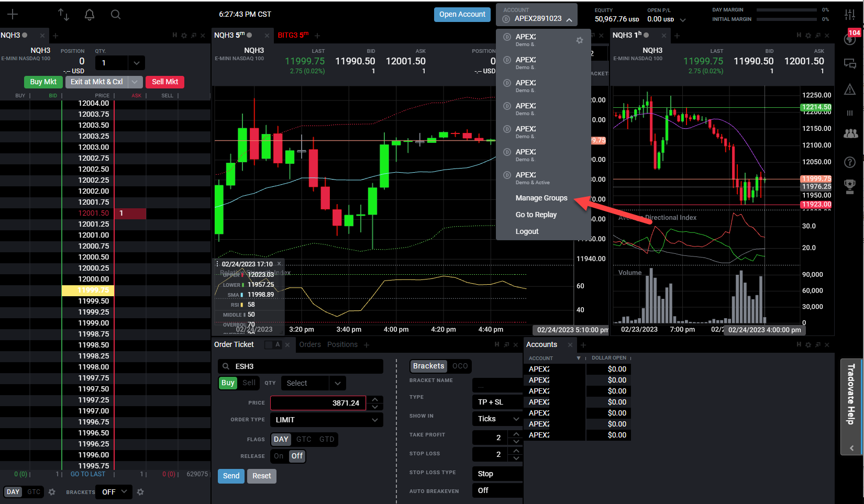Switch to the Positions tab

[x=342, y=344]
